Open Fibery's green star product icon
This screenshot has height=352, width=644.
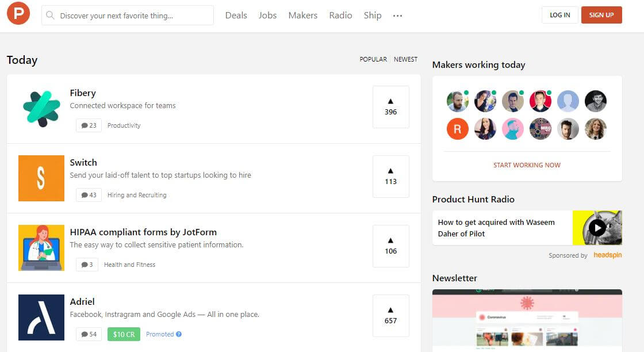pos(41,109)
